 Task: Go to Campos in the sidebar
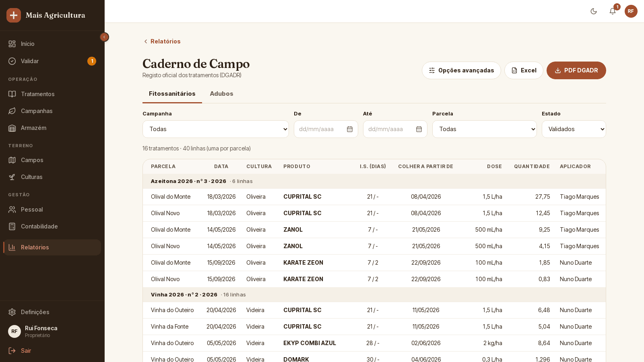coord(52,160)
